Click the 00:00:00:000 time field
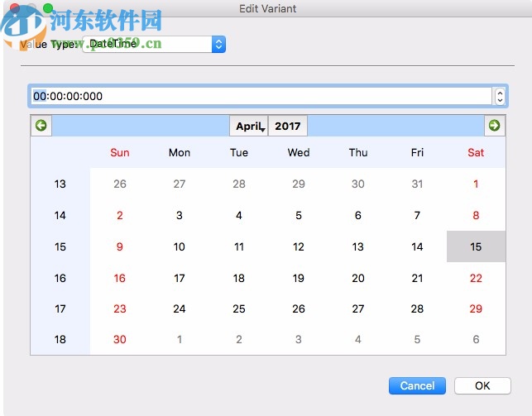 click(x=261, y=96)
